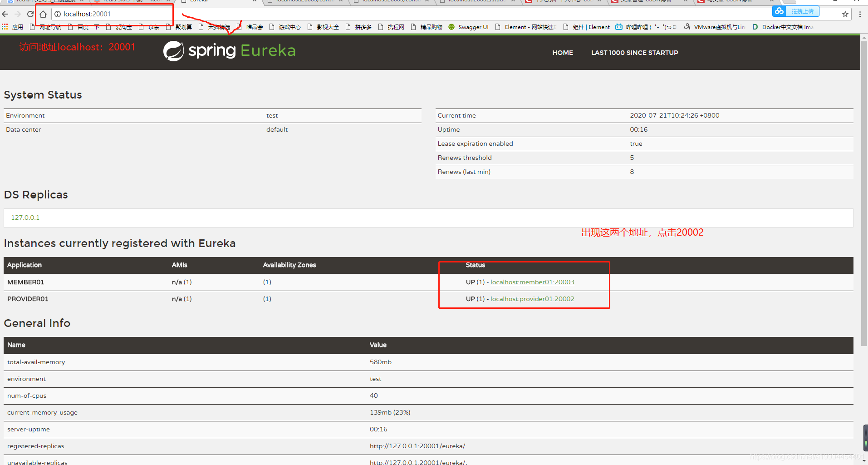The width and height of the screenshot is (868, 465).
Task: Click the Baidu cloud 拖拽上传 button
Action: tap(796, 11)
